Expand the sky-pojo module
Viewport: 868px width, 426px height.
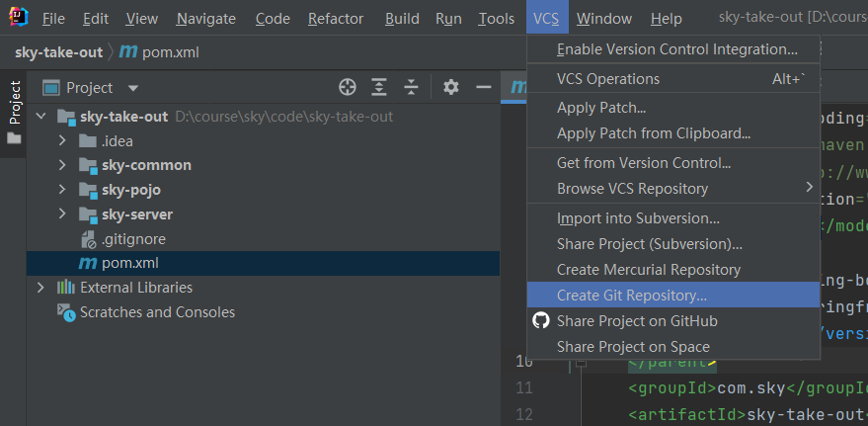pyautogui.click(x=62, y=190)
